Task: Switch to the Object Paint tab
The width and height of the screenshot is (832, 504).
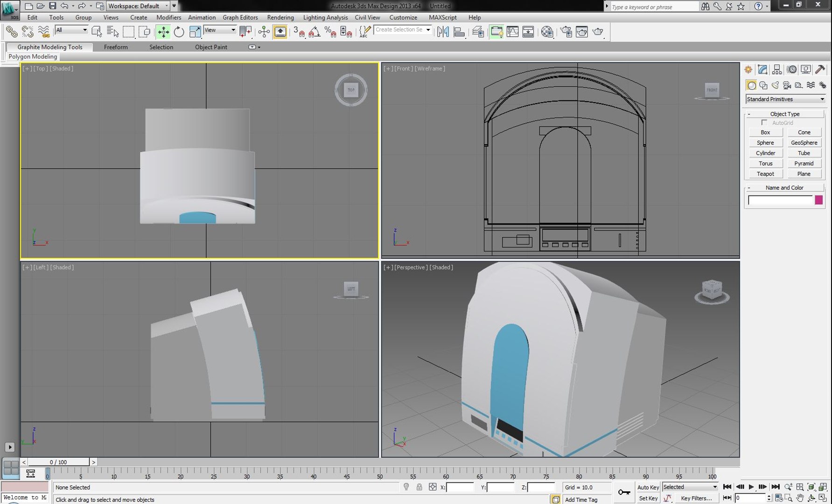Action: 211,47
